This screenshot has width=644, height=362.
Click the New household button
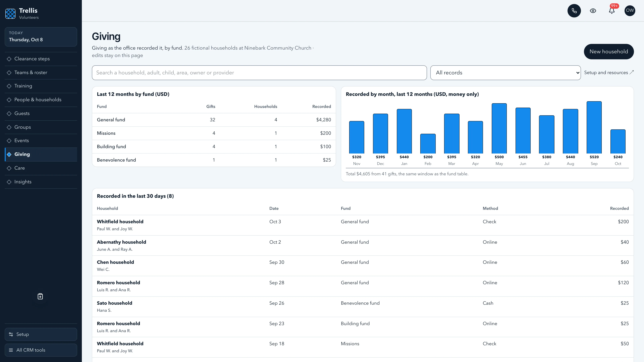point(608,51)
